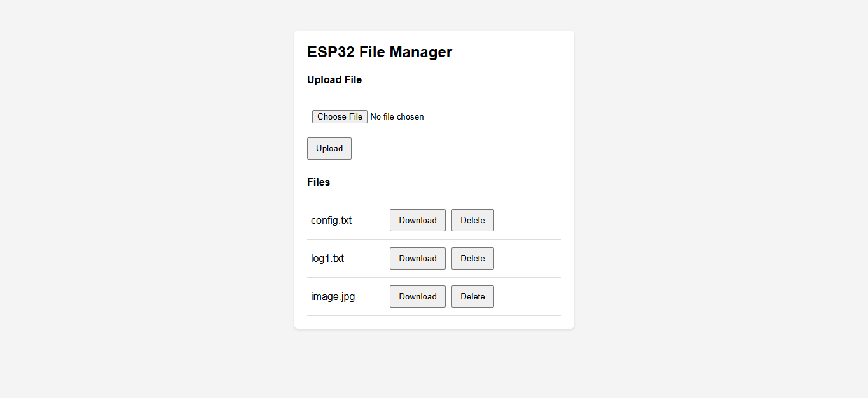The width and height of the screenshot is (868, 398).
Task: Click the Choose File button
Action: coord(340,116)
